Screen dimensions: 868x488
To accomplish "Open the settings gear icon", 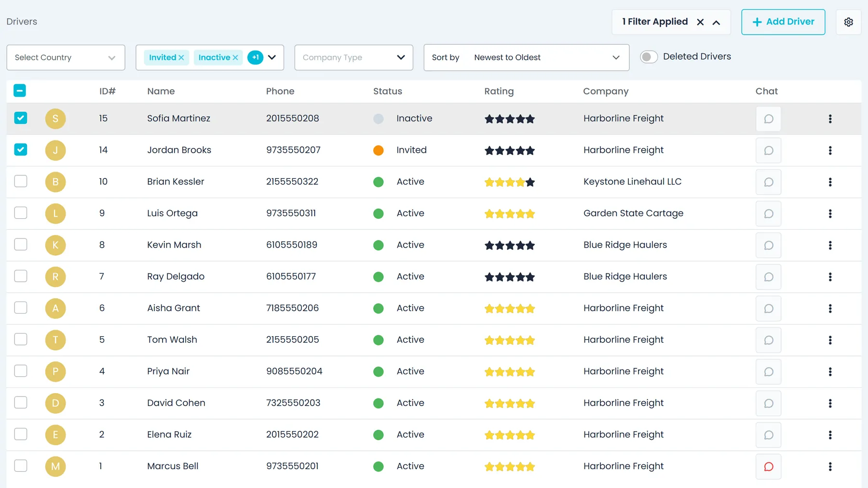I will pyautogui.click(x=848, y=22).
